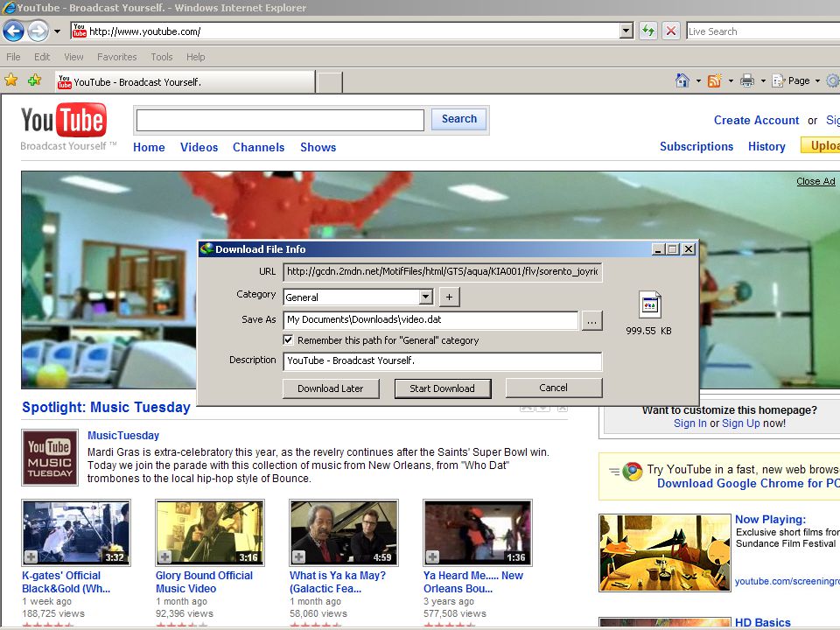Open the Subscriptions link
Image resolution: width=840 pixels, height=630 pixels.
click(x=696, y=146)
